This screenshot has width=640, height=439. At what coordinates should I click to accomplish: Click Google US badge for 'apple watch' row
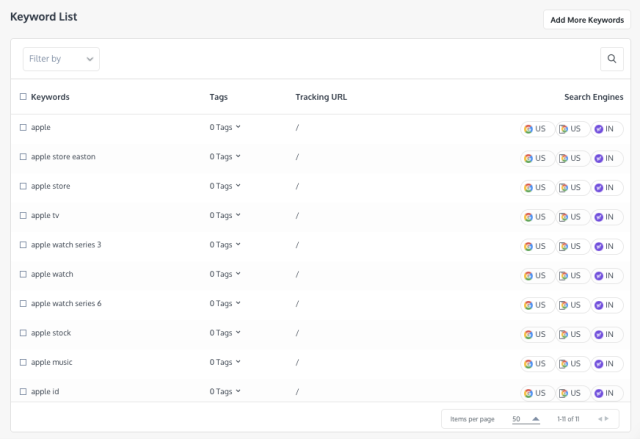tap(537, 275)
